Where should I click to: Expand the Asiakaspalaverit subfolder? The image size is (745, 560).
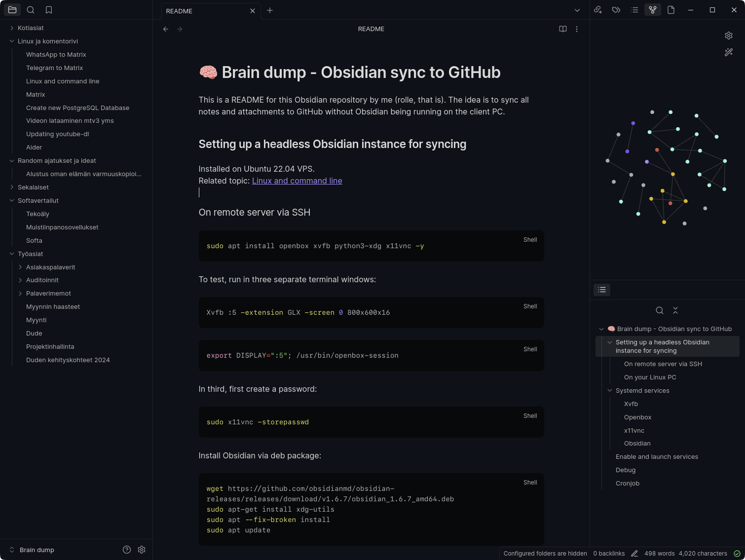pos(20,267)
